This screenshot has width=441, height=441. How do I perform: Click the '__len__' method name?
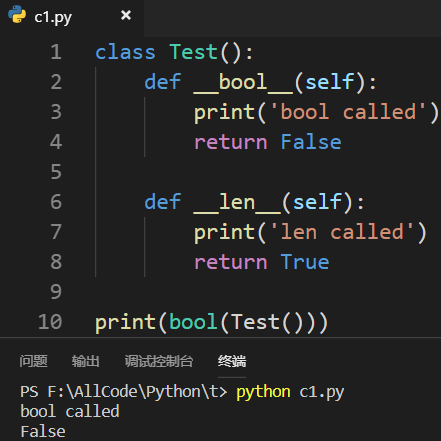237,202
